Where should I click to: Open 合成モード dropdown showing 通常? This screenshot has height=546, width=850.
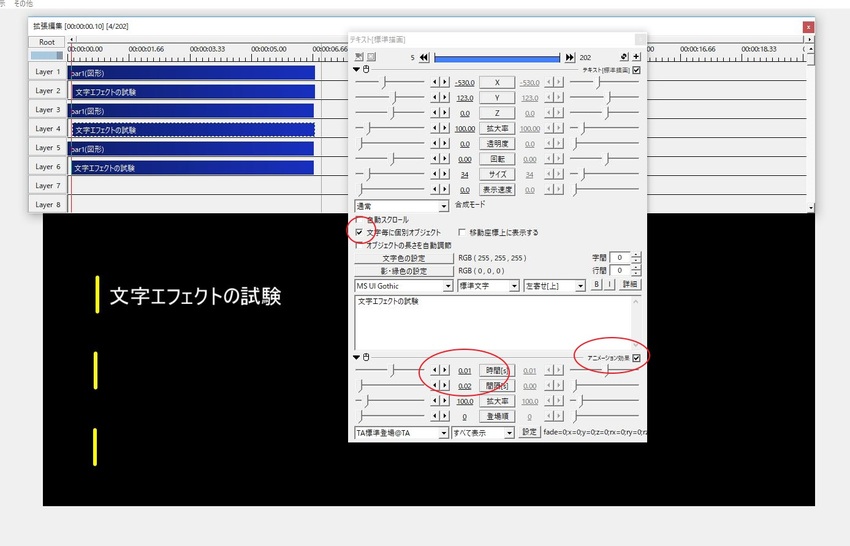402,206
